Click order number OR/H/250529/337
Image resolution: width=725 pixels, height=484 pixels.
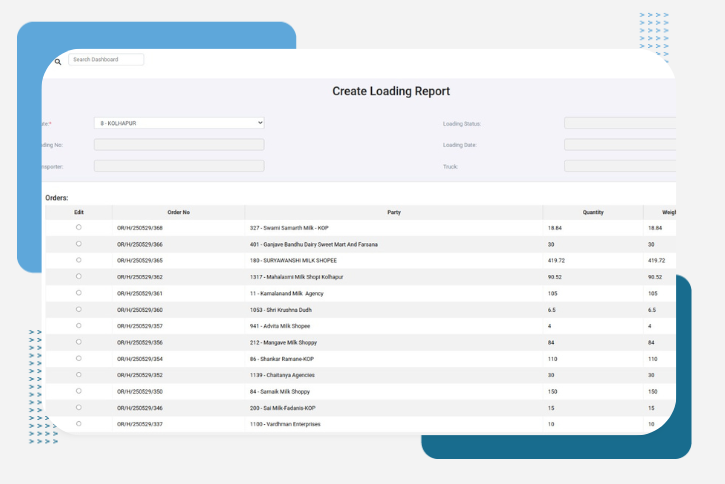pos(140,424)
